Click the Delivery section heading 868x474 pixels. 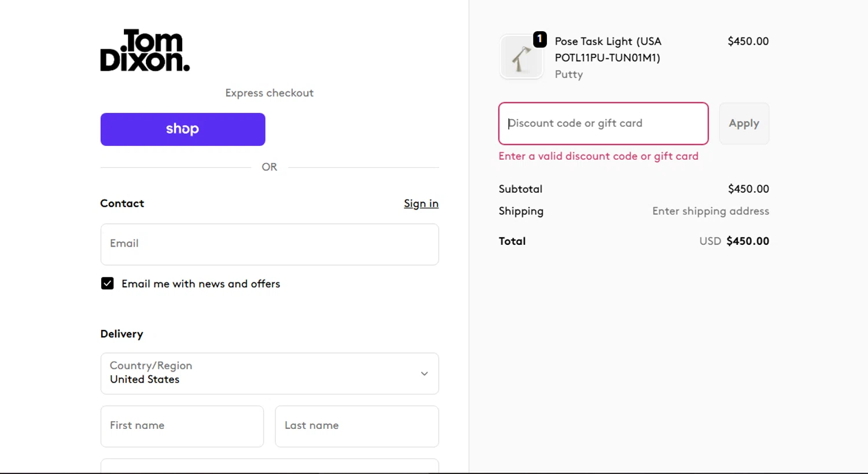coord(122,334)
